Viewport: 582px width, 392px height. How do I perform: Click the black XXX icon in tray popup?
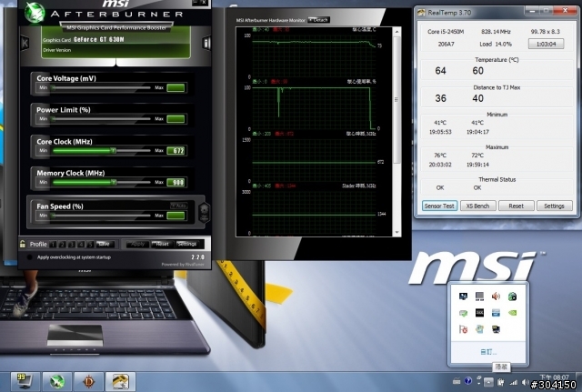coord(479,313)
